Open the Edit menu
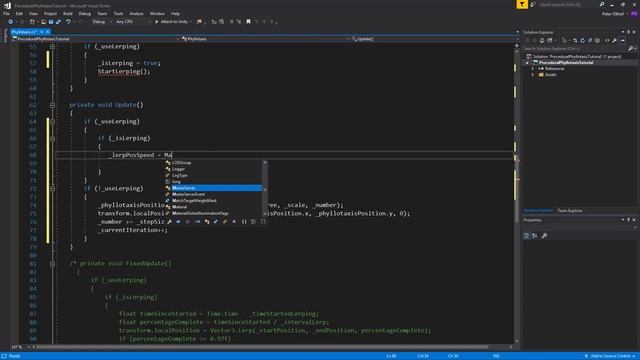Screen dimensions: 640x360 (x=19, y=13)
